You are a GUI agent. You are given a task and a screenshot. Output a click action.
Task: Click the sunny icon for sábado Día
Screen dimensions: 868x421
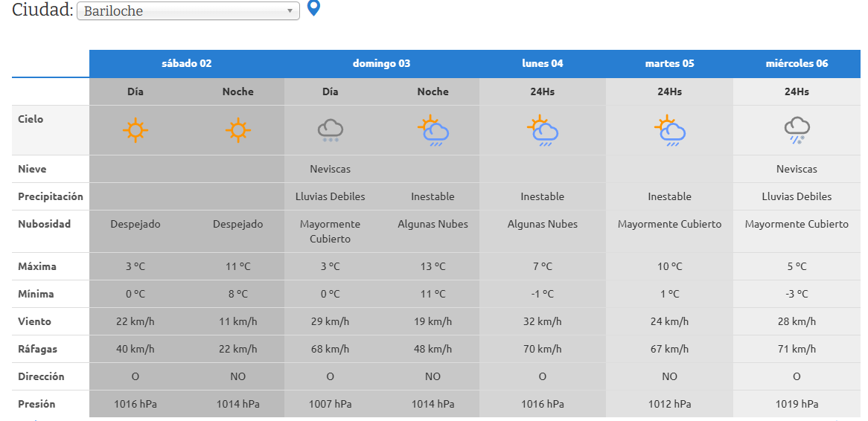click(x=135, y=130)
